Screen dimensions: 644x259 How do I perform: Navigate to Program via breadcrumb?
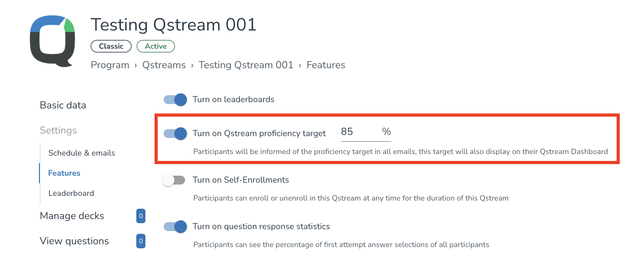pyautogui.click(x=110, y=65)
